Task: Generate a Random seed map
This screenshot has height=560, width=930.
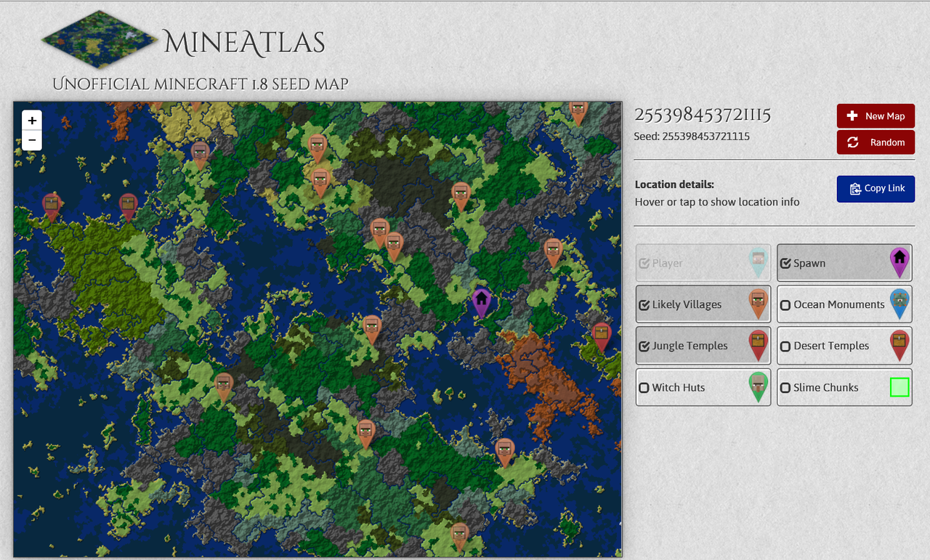Action: [x=876, y=142]
